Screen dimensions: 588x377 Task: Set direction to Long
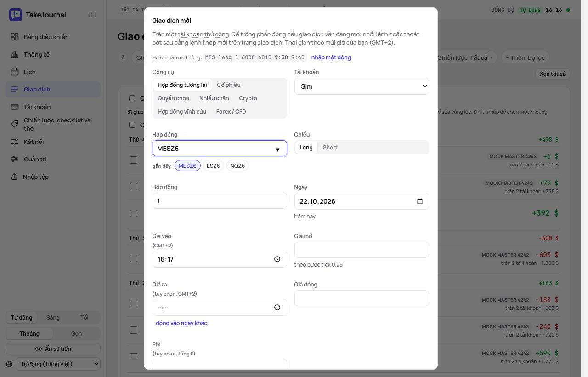306,148
